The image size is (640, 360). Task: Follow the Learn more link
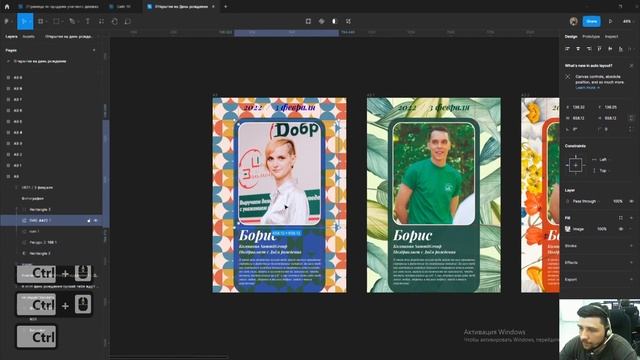click(x=587, y=88)
